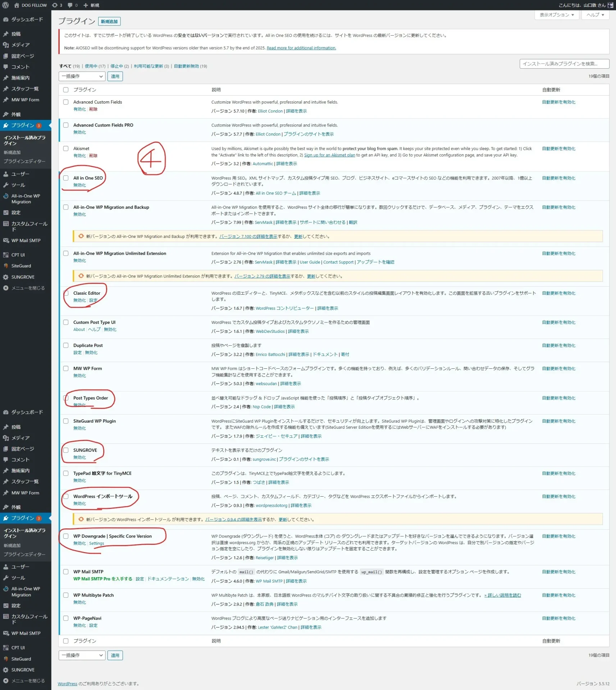Open the ダッシュボード menu at sidebar top
616x690 pixels.
[27, 19]
